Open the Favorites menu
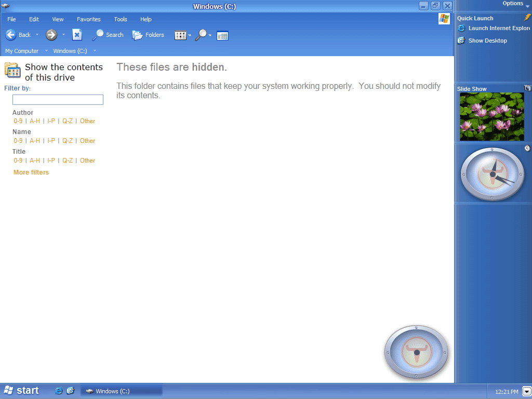532x399 pixels. [88, 19]
